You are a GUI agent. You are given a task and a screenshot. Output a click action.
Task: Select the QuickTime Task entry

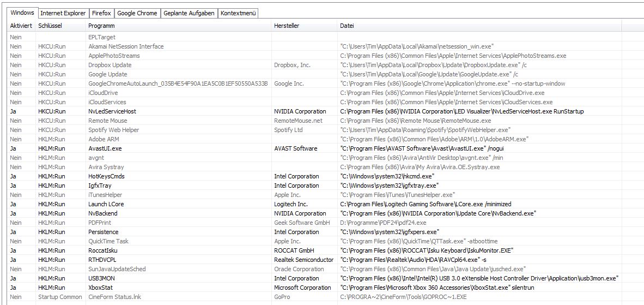tap(108, 241)
